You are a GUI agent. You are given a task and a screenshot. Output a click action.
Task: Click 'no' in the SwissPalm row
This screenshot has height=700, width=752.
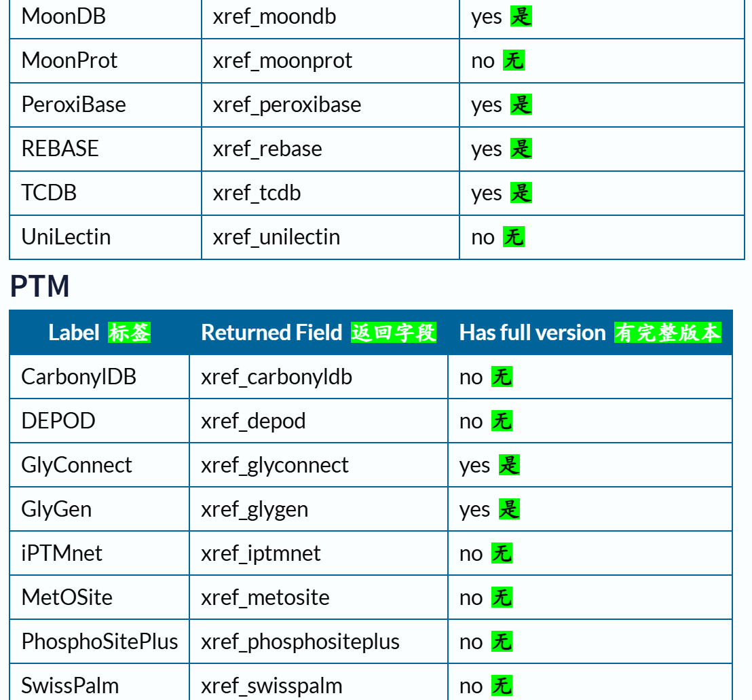point(471,687)
